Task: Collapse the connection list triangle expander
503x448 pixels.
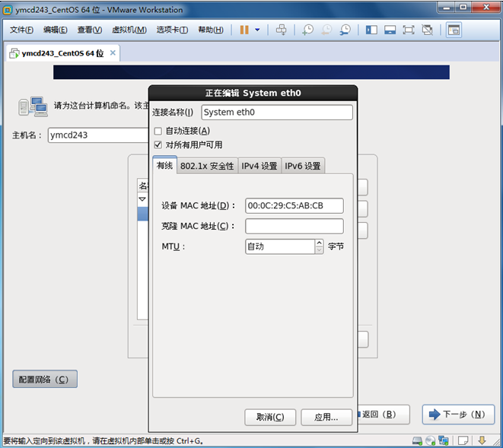Action: 142,199
